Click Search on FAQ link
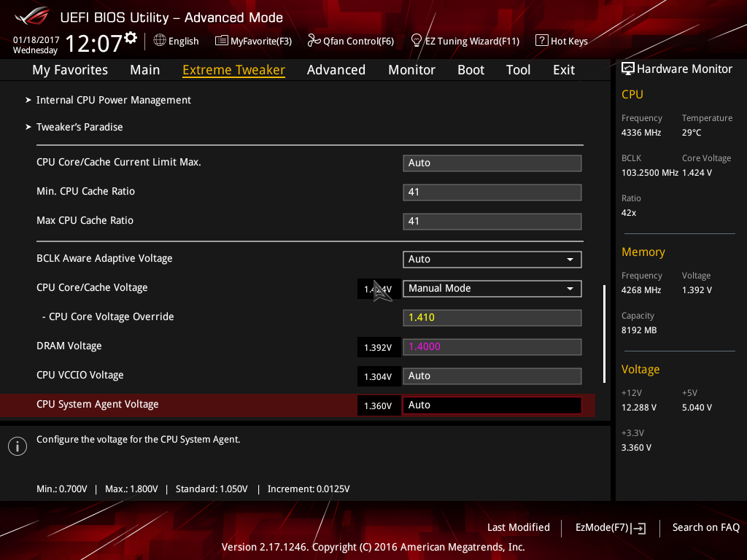This screenshot has width=747, height=560. click(x=705, y=528)
